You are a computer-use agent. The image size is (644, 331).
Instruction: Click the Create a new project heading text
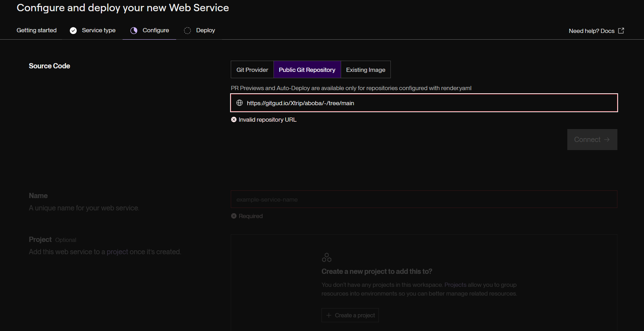click(x=377, y=271)
